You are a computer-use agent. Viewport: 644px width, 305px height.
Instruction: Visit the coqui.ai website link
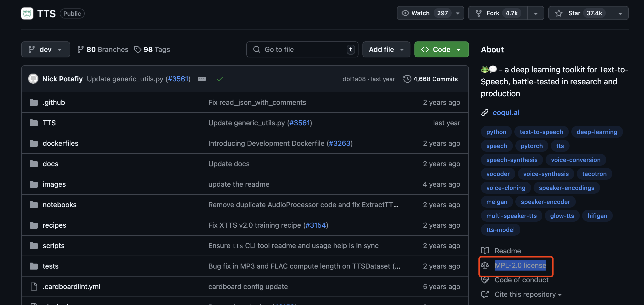(x=506, y=113)
